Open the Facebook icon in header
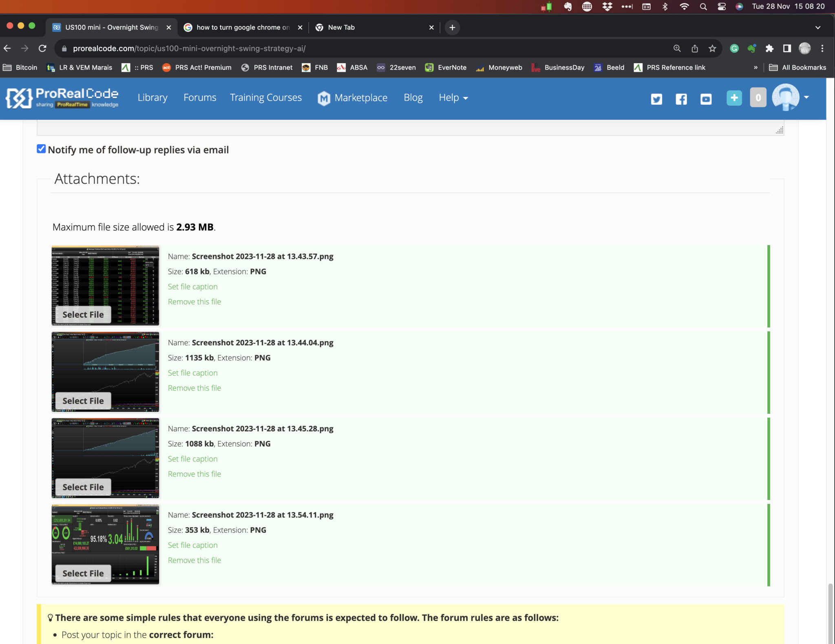This screenshot has width=835, height=644. [681, 99]
